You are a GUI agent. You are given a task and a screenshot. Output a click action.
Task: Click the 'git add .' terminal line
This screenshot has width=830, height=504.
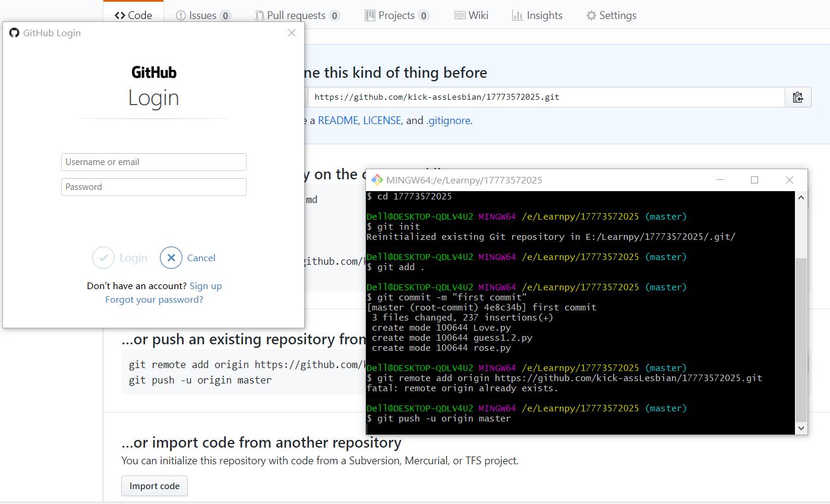[396, 267]
